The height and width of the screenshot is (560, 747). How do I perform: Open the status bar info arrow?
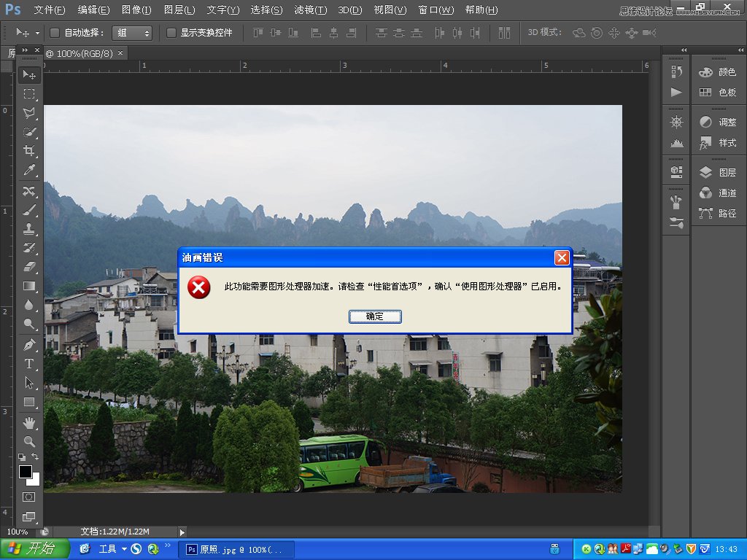182,532
